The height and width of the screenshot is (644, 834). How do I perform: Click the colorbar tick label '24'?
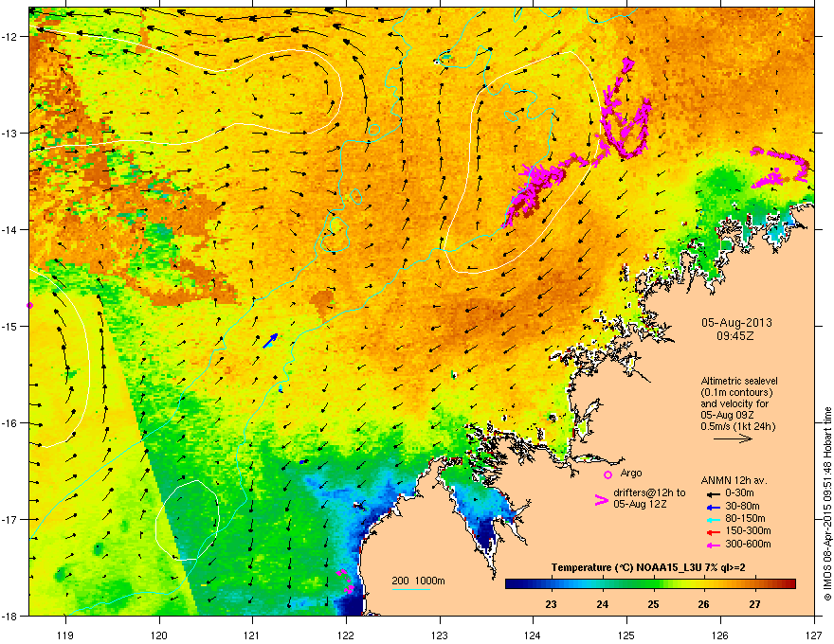pyautogui.click(x=602, y=604)
